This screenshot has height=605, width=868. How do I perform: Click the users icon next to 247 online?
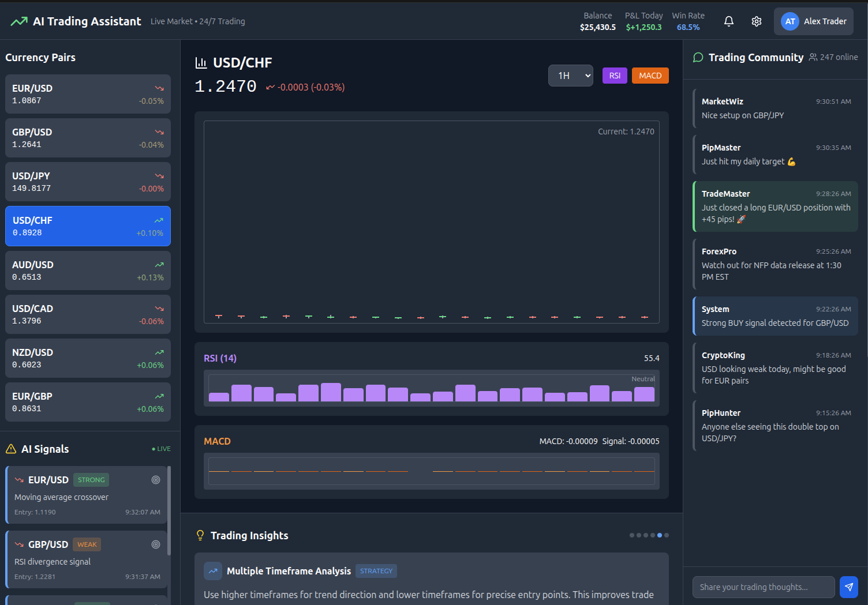(813, 57)
